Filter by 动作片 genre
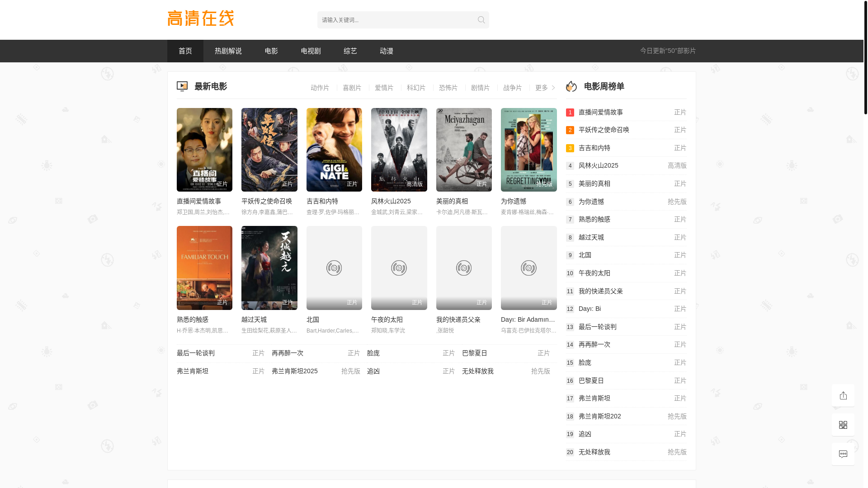This screenshot has width=868, height=488. (x=320, y=88)
